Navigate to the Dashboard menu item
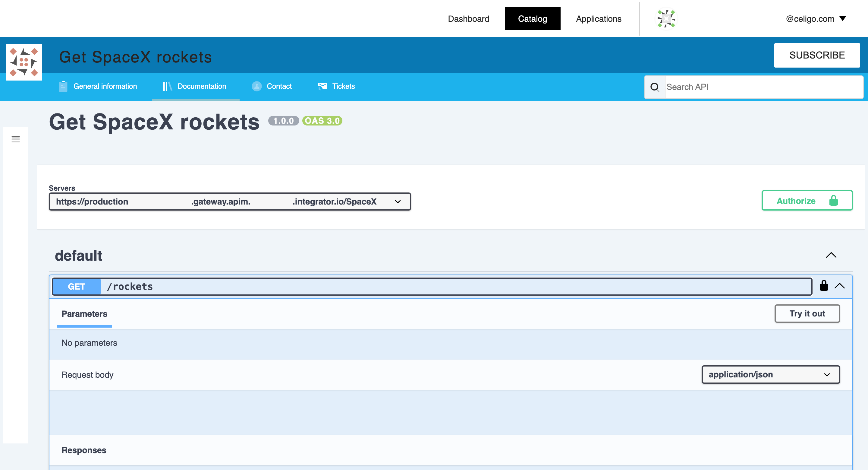The image size is (868, 470). [x=468, y=18]
